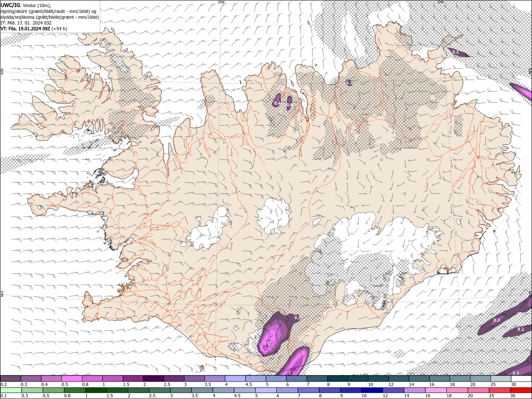Pick the bright red 30+ swatch, lower legend
Image resolution: width=532 pixels, height=399 pixels.
[521, 390]
